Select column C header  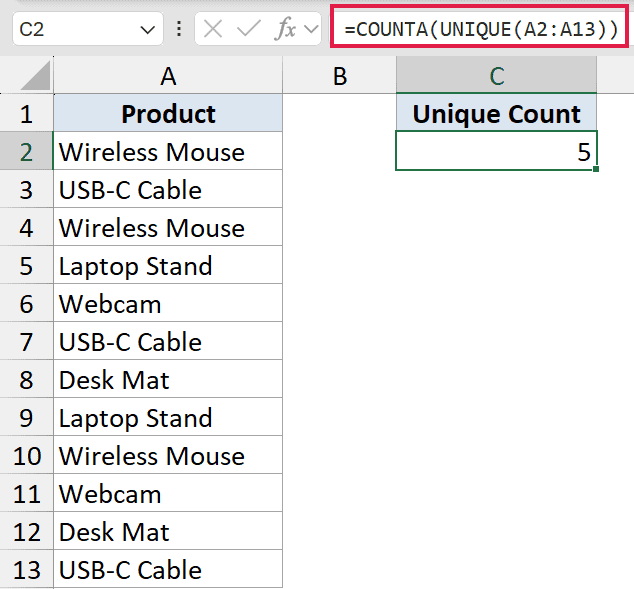point(497,75)
